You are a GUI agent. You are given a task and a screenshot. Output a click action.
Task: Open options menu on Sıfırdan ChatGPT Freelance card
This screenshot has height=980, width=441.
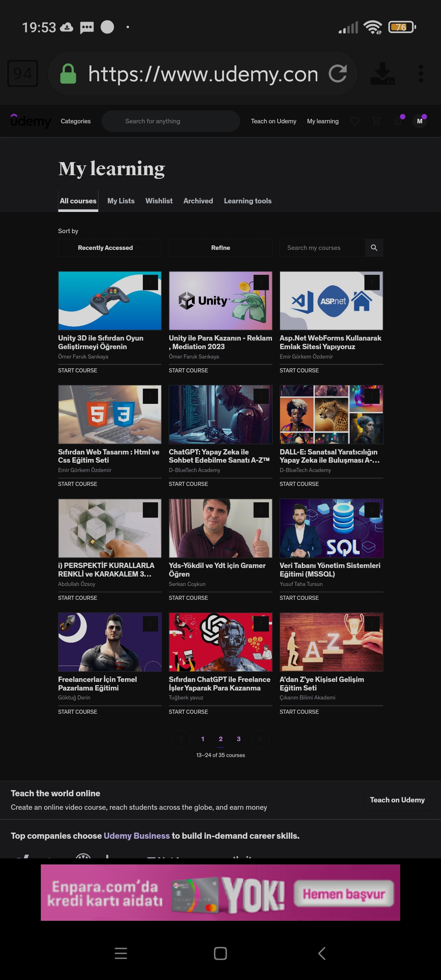pyautogui.click(x=261, y=624)
